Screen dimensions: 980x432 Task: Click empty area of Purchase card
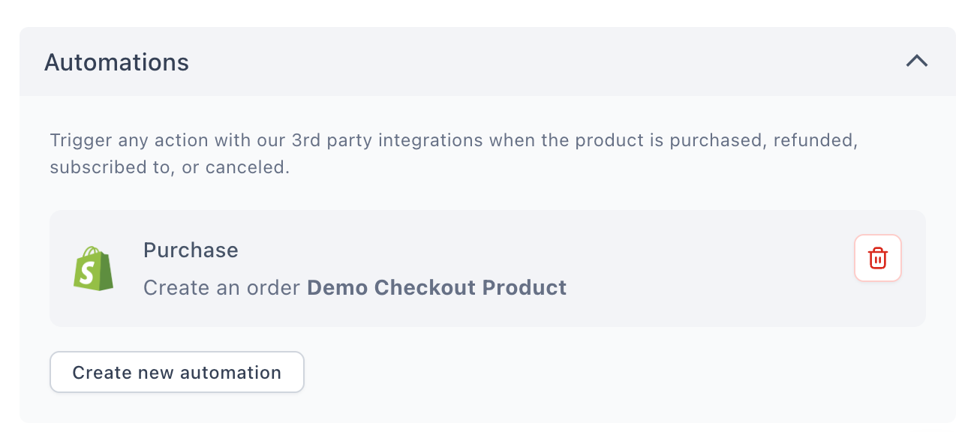coord(713,268)
